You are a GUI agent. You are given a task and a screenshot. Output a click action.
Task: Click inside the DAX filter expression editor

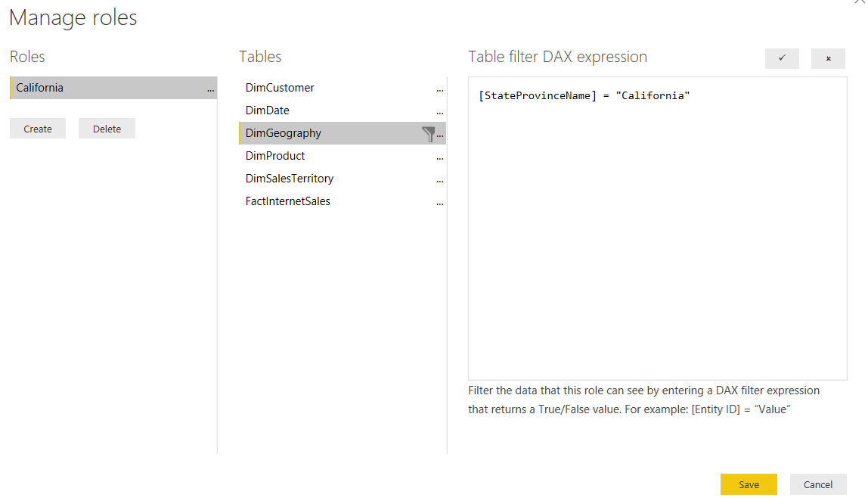click(x=658, y=227)
